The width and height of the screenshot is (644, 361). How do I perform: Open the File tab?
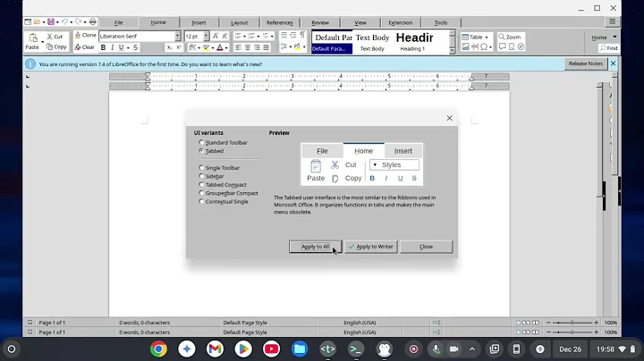[118, 22]
